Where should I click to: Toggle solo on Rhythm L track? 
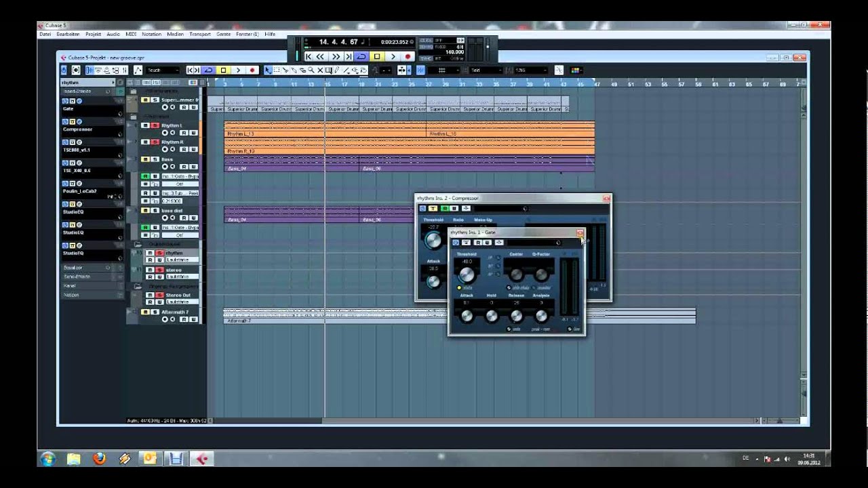point(155,125)
